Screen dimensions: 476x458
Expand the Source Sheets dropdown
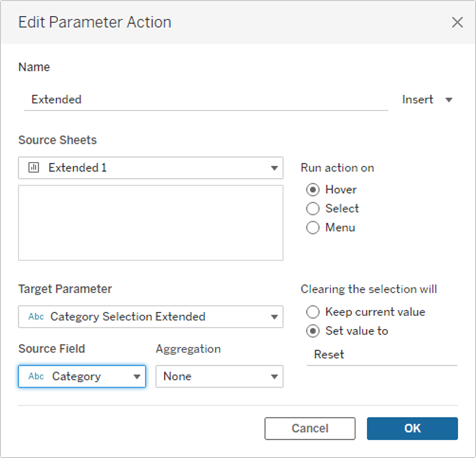point(274,168)
